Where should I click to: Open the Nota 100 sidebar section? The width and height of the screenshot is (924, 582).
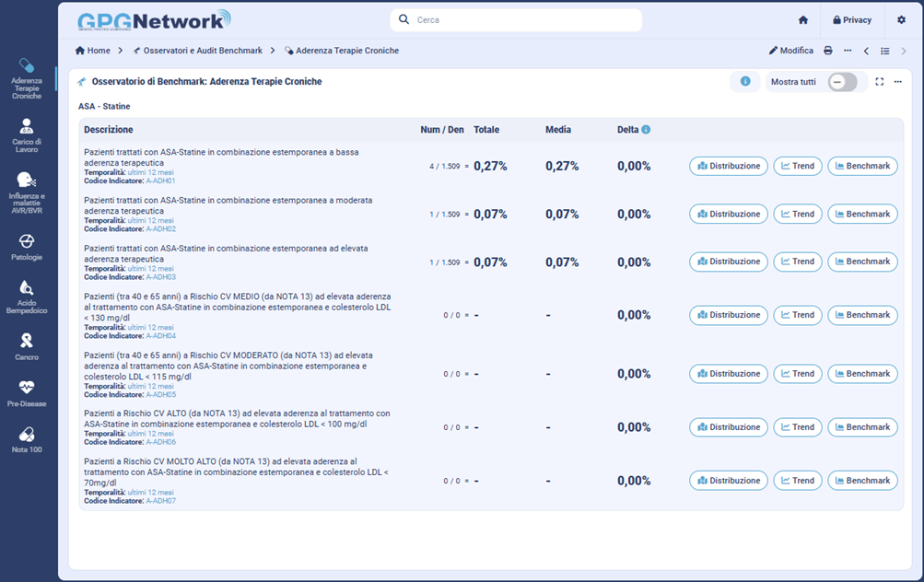click(x=27, y=439)
